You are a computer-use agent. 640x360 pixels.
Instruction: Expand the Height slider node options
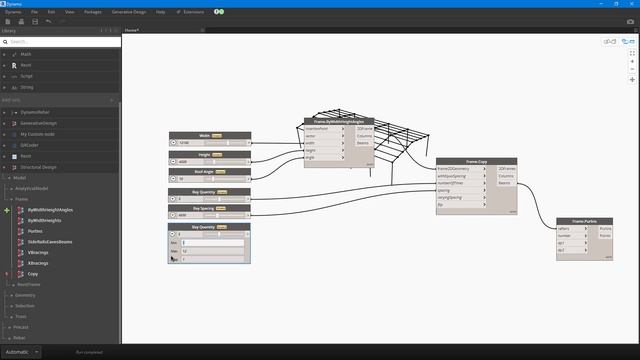(x=173, y=162)
